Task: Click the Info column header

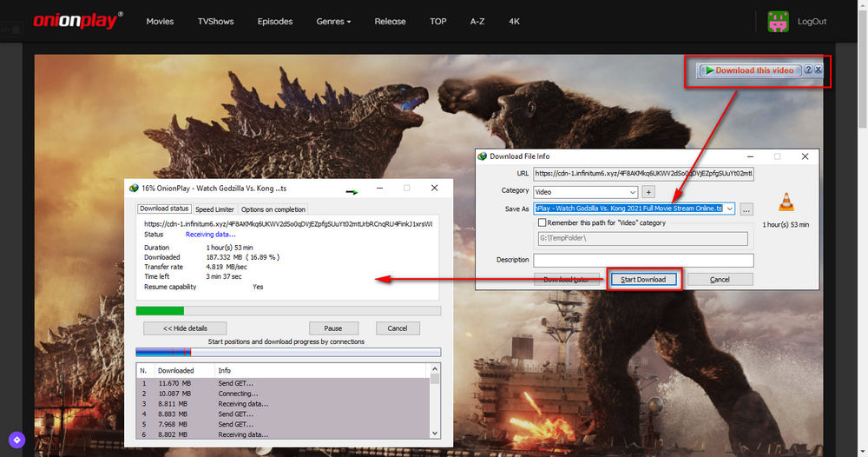Action: point(321,371)
